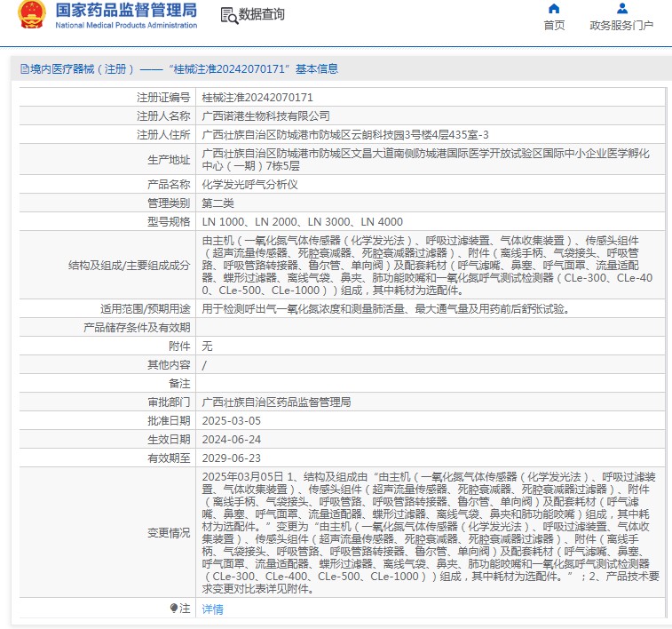The height and width of the screenshot is (629, 672).
Task: Click the national emblem logo
Action: pyautogui.click(x=32, y=16)
